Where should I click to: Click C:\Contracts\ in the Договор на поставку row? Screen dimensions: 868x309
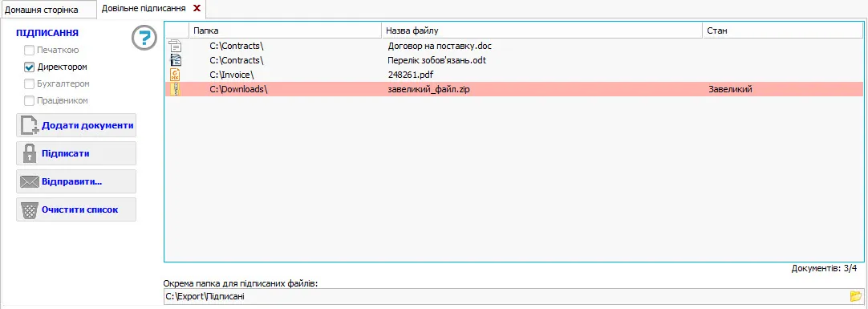pyautogui.click(x=237, y=46)
